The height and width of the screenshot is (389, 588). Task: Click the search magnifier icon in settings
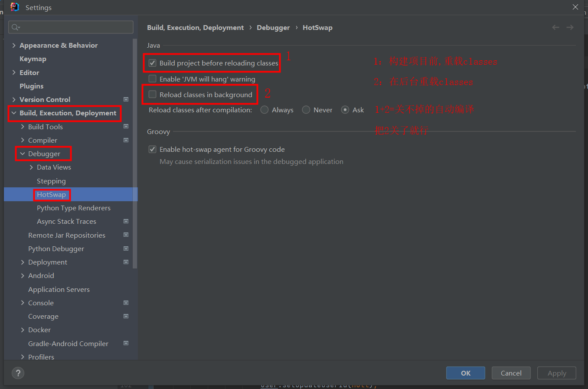(15, 27)
